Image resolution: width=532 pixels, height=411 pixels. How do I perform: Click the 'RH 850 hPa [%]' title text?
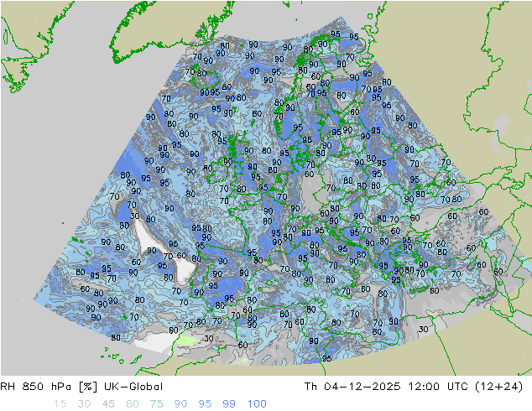click(x=49, y=387)
